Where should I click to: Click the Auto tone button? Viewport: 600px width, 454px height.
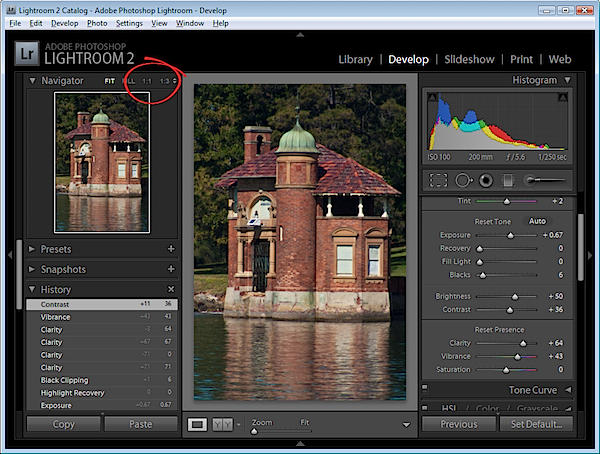coord(537,221)
